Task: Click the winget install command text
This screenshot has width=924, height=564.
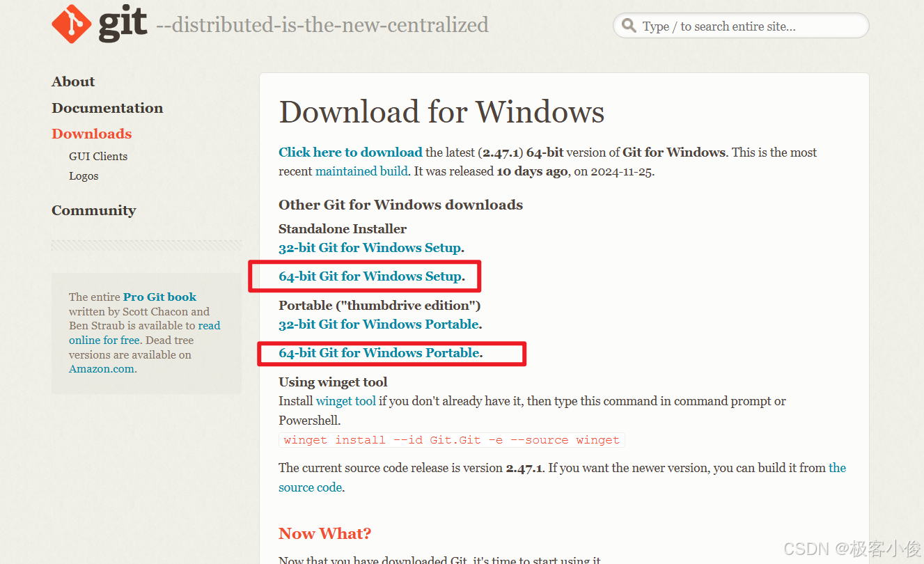Action: click(452, 440)
